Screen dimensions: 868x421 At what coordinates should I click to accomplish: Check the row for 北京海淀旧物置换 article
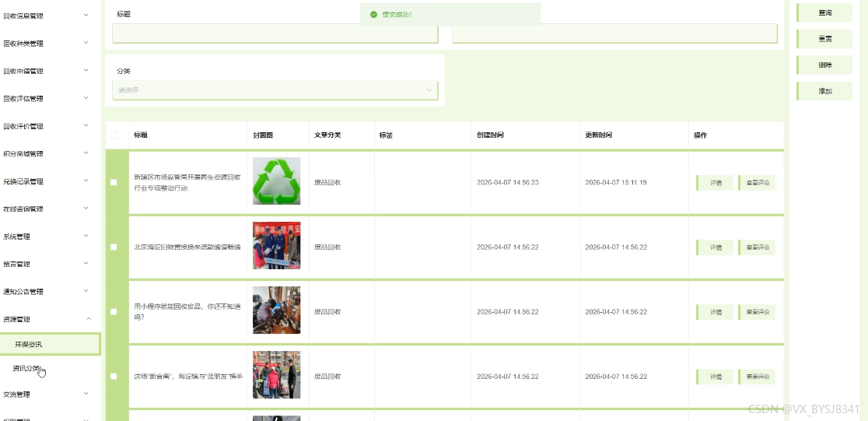pyautogui.click(x=114, y=247)
